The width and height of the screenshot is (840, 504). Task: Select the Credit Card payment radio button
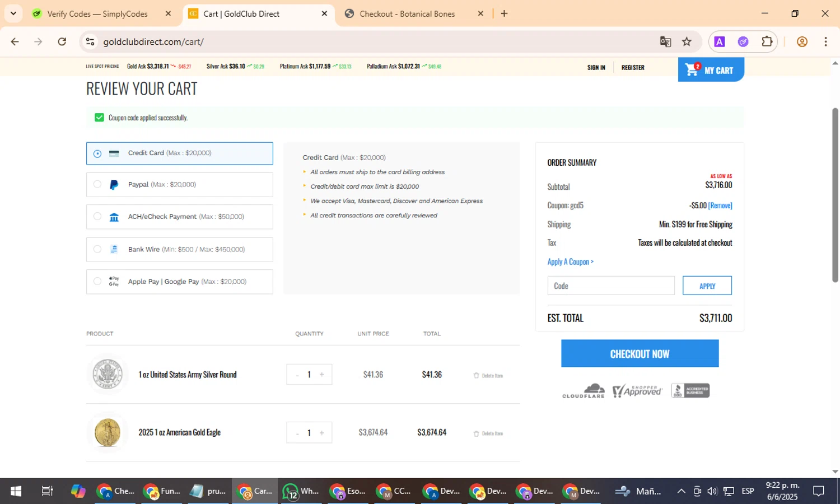tap(97, 153)
